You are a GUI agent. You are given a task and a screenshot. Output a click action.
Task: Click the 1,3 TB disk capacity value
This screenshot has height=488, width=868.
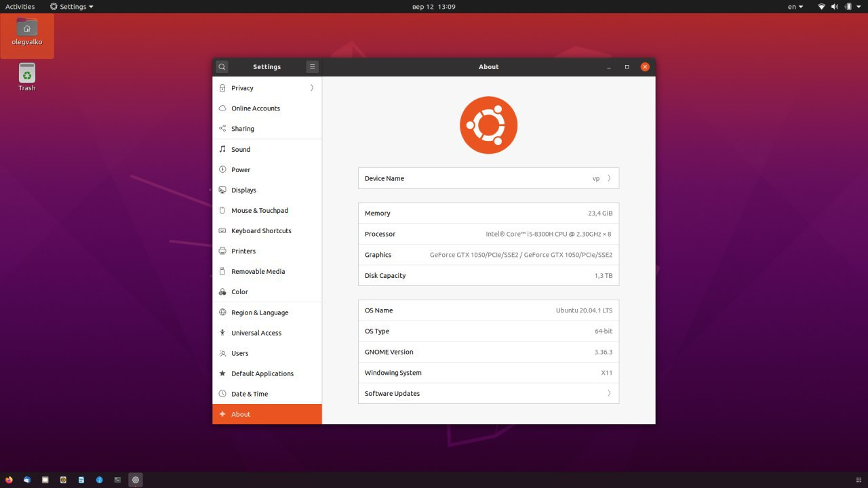(604, 276)
